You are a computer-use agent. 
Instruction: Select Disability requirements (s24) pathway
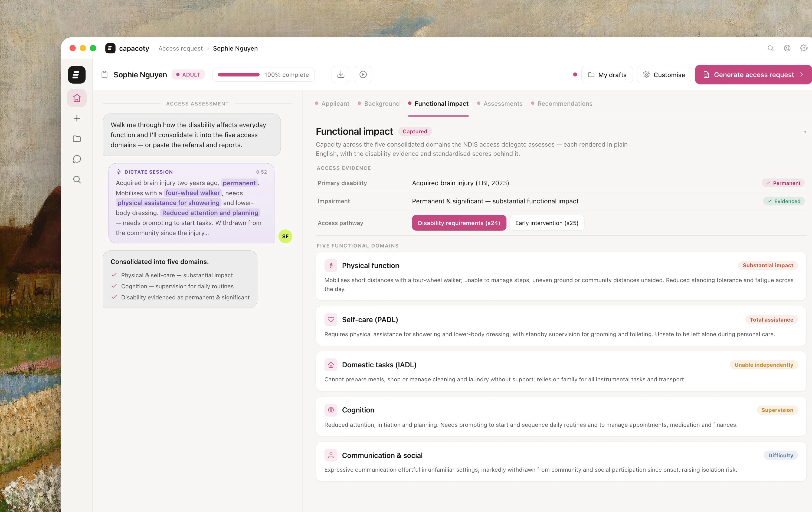(459, 223)
